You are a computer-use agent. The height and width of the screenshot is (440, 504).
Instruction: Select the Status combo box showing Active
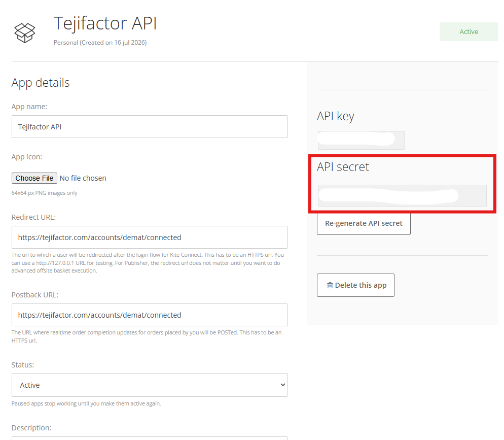(150, 385)
